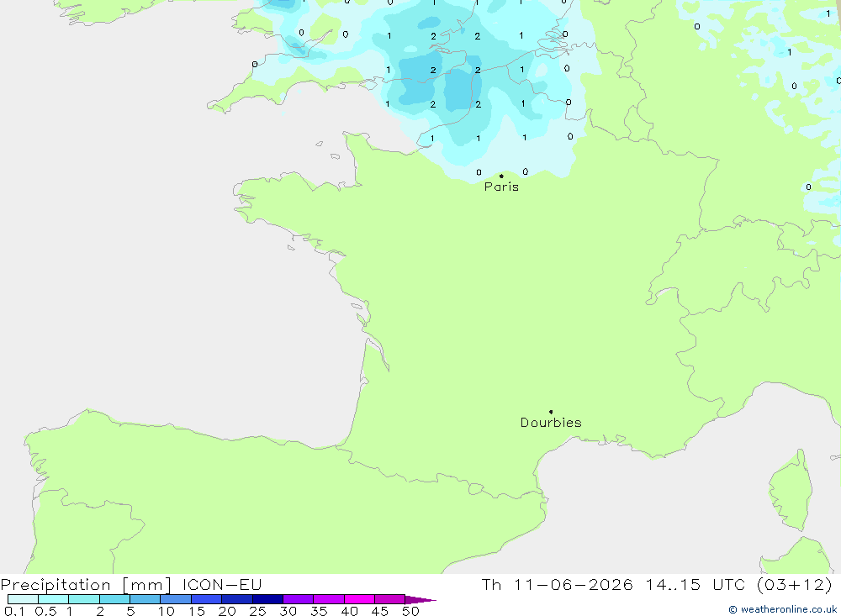
Task: Click legend value 45
Action: [x=380, y=611]
